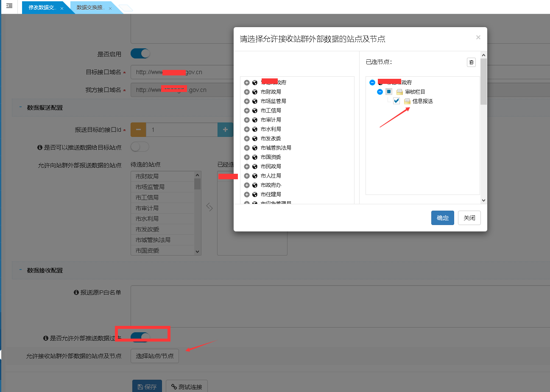Screen dimensions: 550x392
Task: Click the globe icon next to 市水利局
Action: [255, 129]
